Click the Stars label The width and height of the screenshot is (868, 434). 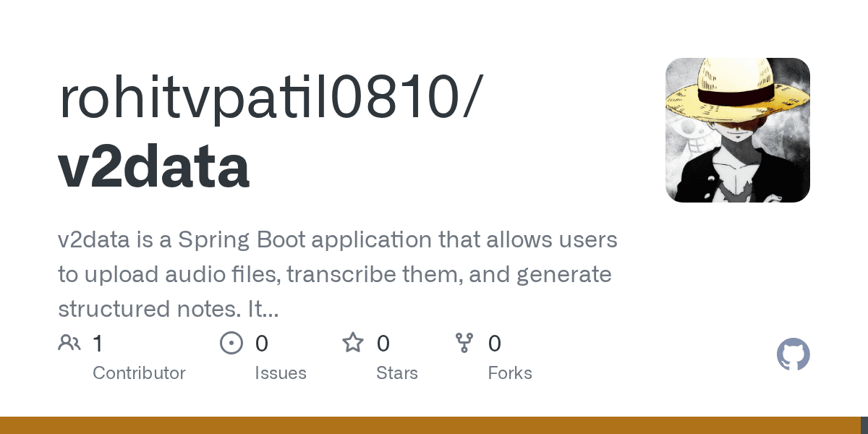tap(397, 373)
